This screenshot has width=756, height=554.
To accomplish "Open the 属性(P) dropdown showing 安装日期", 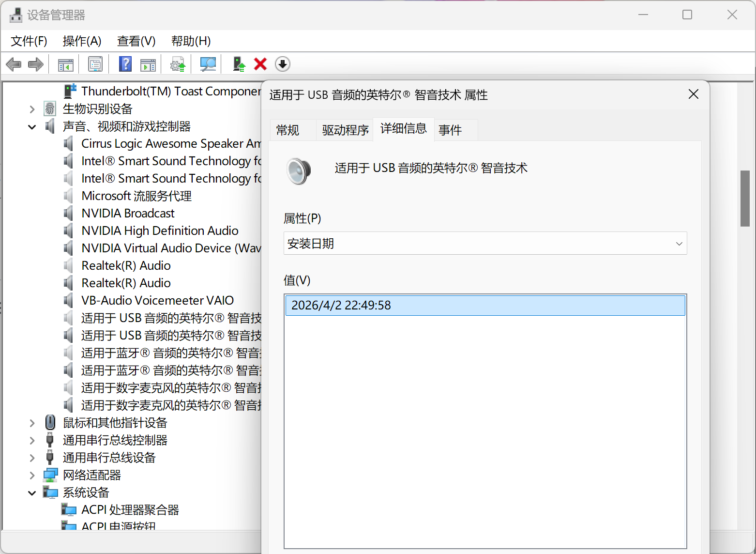I will tap(485, 243).
